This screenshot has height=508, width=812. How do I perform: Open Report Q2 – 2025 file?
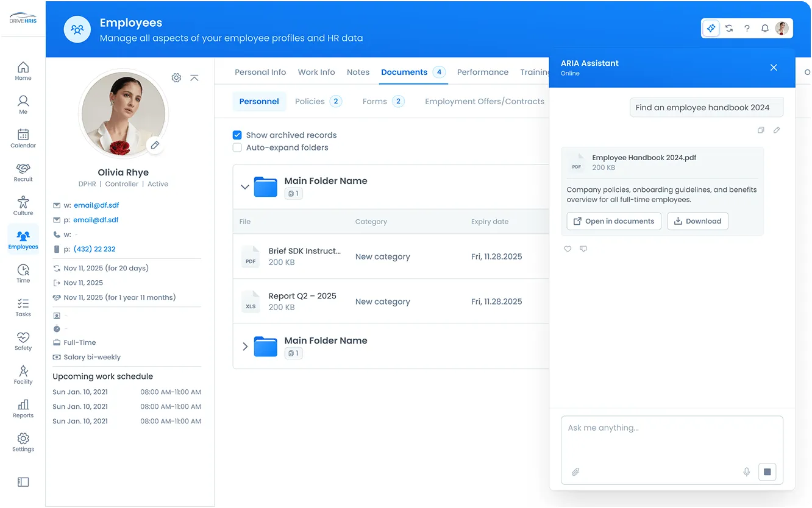(302, 296)
